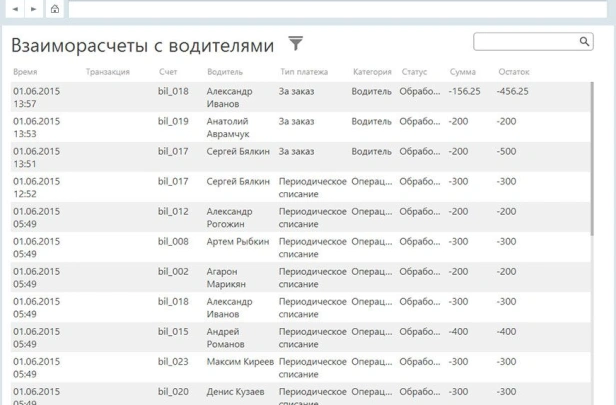Open the filter funnel next to title
The width and height of the screenshot is (616, 405).
[x=295, y=43]
